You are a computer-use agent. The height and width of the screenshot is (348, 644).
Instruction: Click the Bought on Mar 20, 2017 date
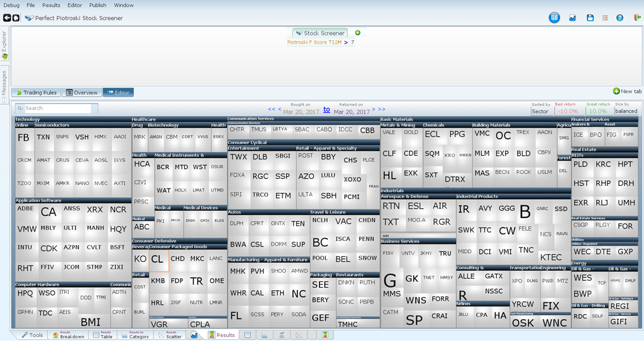301,112
